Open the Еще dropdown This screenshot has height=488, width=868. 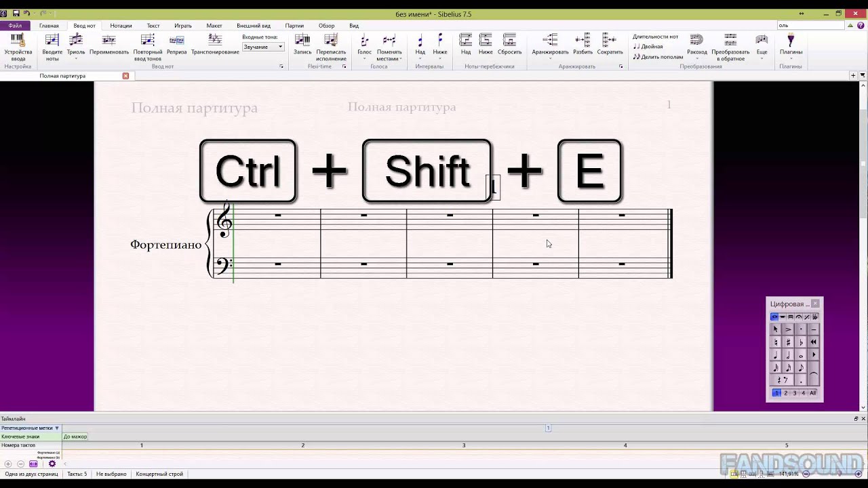[762, 58]
